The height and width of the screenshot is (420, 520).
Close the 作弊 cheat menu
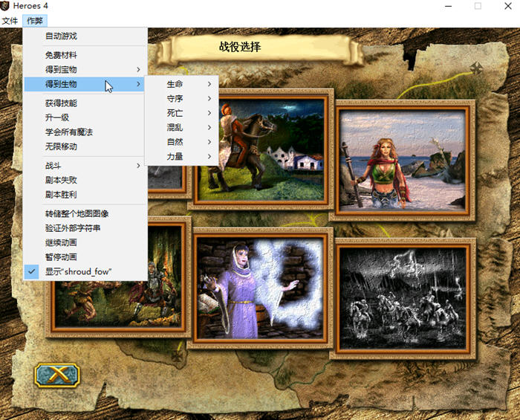tap(35, 21)
